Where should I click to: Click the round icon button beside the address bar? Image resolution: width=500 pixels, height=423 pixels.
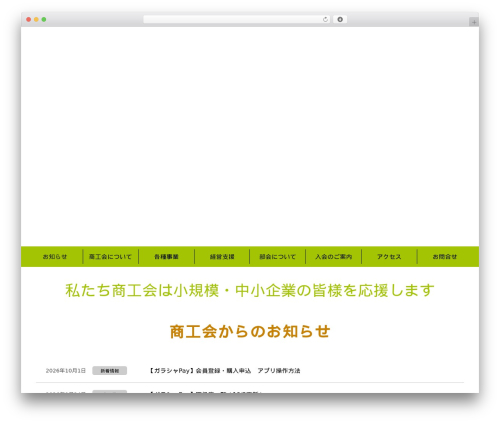tap(340, 20)
